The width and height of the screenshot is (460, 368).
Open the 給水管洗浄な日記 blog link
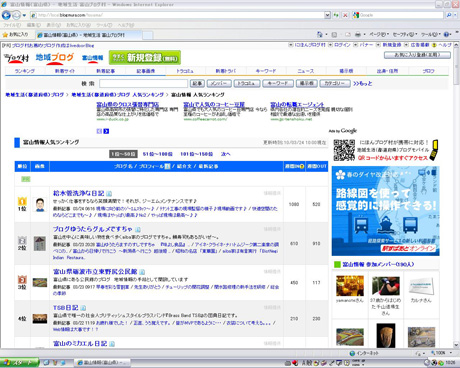[x=78, y=193]
